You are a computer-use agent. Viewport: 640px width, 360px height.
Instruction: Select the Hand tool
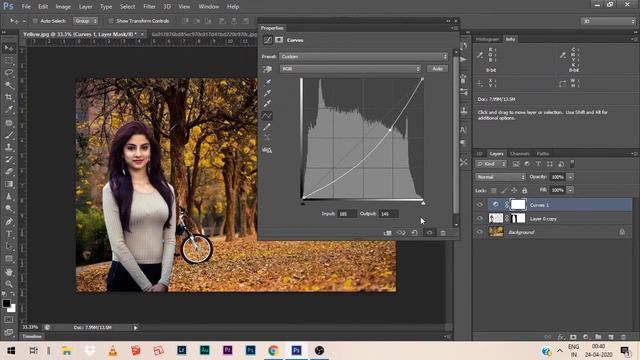9,271
